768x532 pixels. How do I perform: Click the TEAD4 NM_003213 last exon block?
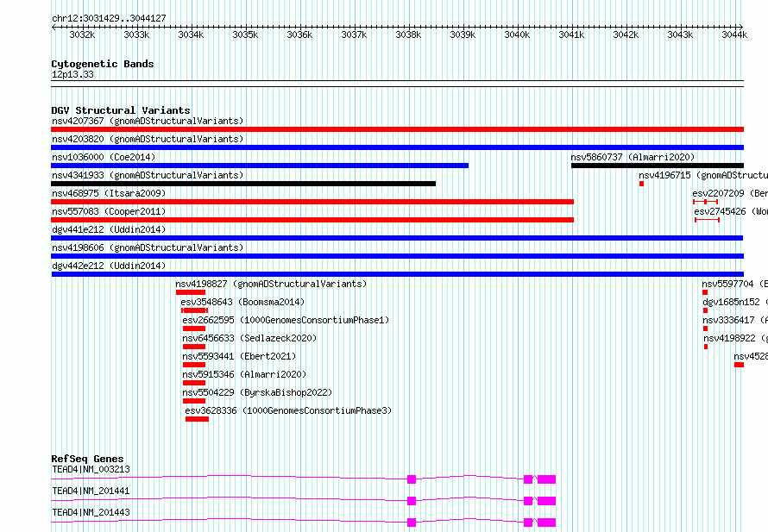point(546,479)
